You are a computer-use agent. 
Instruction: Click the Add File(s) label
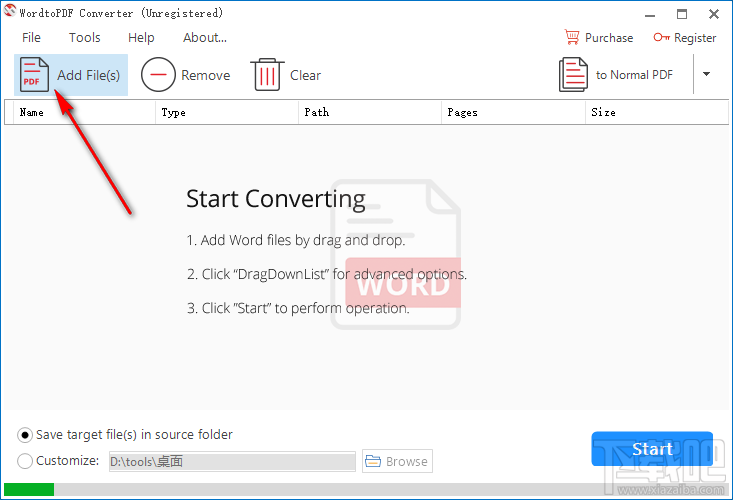[x=89, y=75]
